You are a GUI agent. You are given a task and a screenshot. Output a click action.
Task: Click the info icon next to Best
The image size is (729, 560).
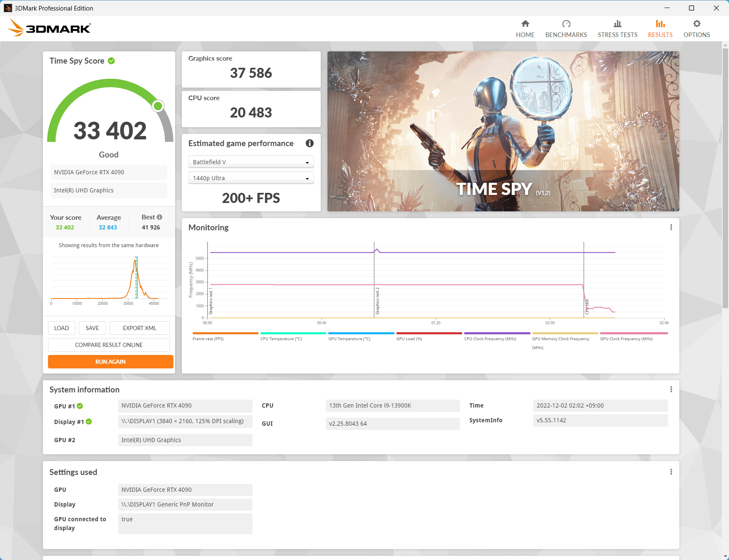pos(160,217)
